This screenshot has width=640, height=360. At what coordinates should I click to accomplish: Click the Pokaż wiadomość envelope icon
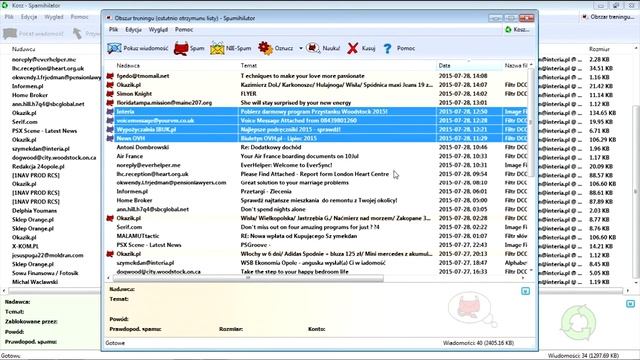click(114, 48)
